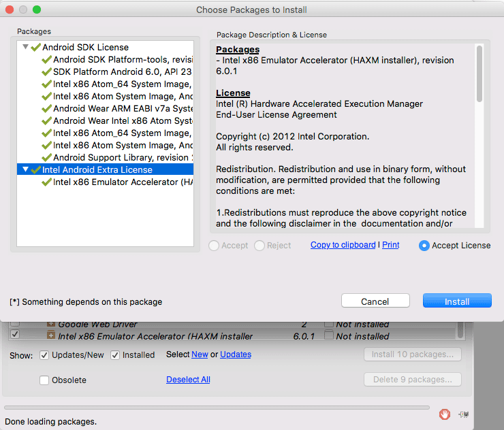Click green checkmark beside Android SDK Platform-tools
The width and height of the screenshot is (504, 430).
pos(46,59)
